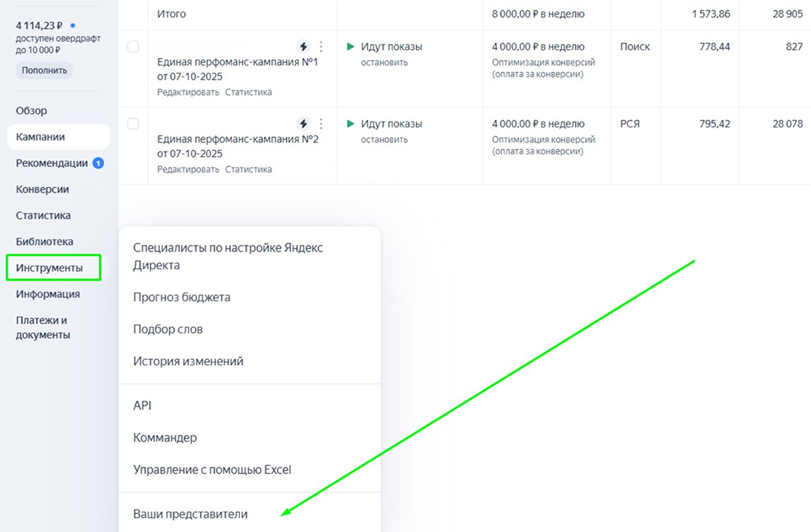Open Статистика link for campaign №2
The image size is (811, 532).
point(248,170)
